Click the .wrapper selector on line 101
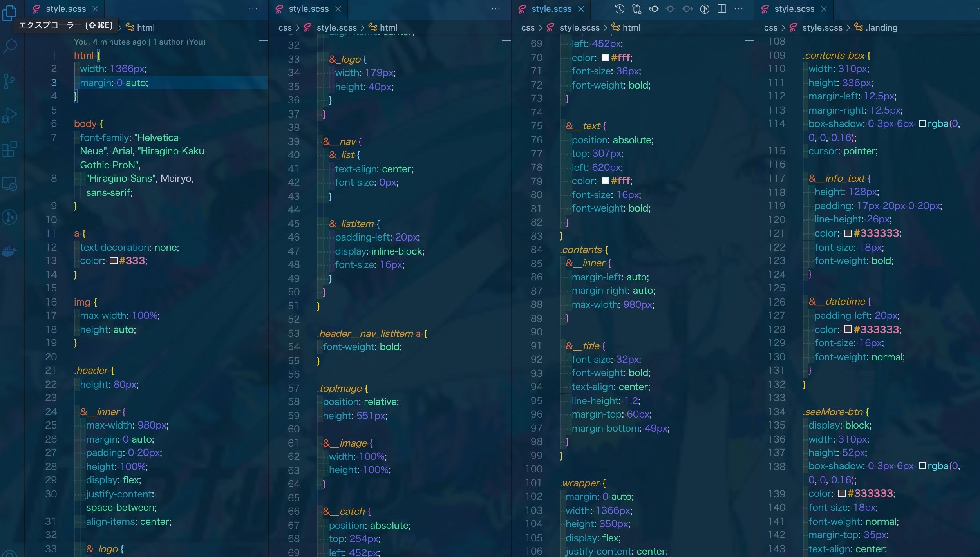 pos(580,483)
